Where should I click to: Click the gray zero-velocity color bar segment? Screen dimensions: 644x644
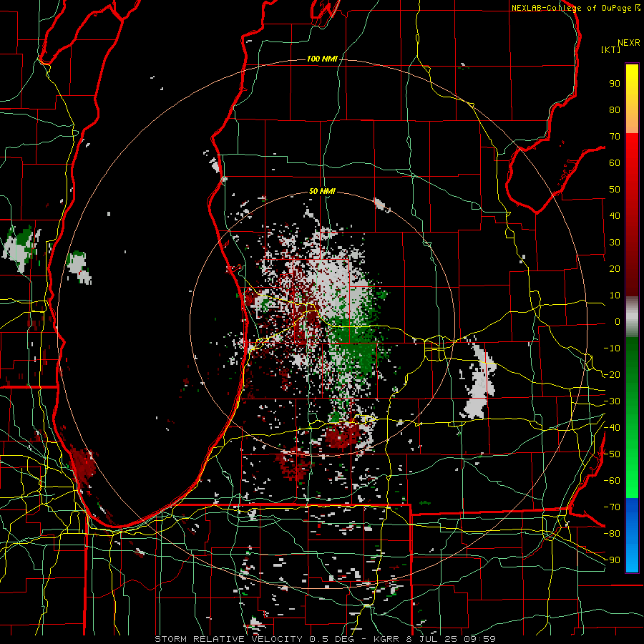[632, 317]
